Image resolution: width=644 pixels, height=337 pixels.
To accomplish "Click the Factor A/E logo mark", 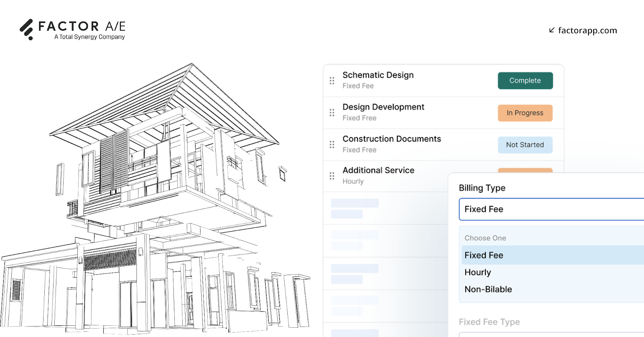I will coord(27,29).
